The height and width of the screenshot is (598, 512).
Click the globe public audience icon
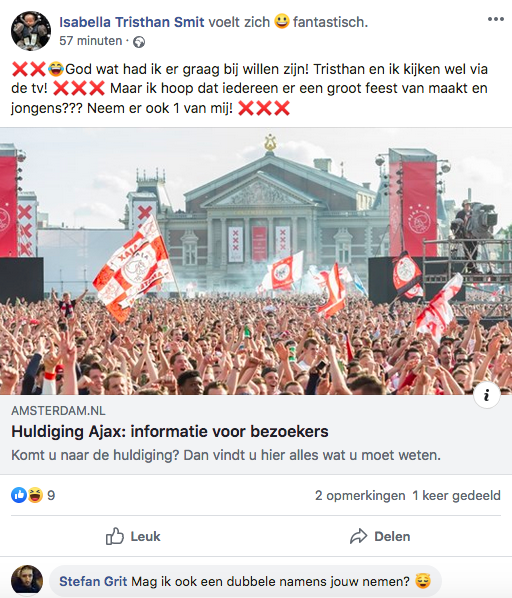pyautogui.click(x=139, y=42)
